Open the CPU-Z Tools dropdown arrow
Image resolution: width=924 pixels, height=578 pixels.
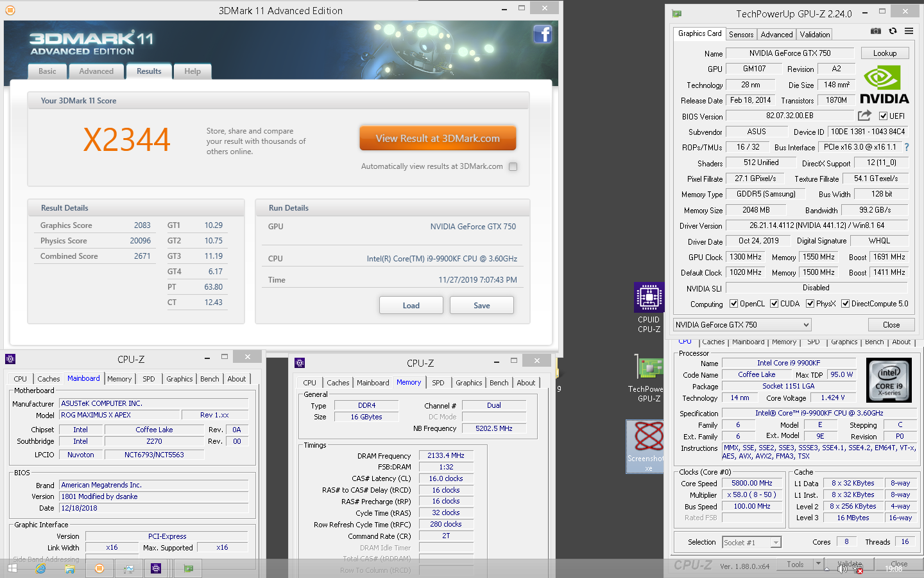pyautogui.click(x=818, y=564)
